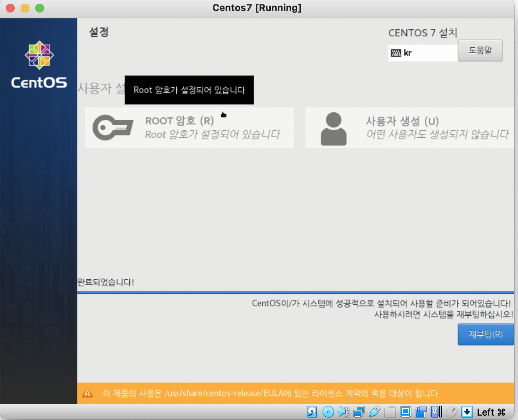The image size is (518, 420).
Task: Open the 사용자 생성 (U) setting
Action: pyautogui.click(x=410, y=127)
